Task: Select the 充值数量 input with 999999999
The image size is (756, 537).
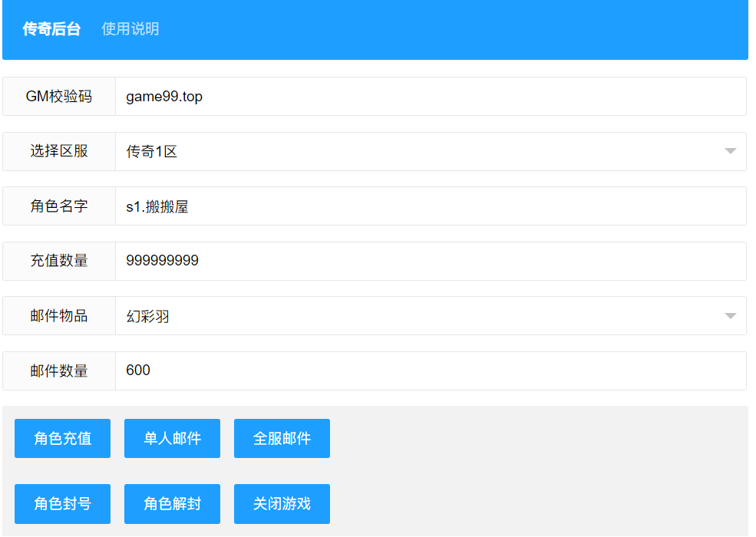Action: pyautogui.click(x=430, y=261)
